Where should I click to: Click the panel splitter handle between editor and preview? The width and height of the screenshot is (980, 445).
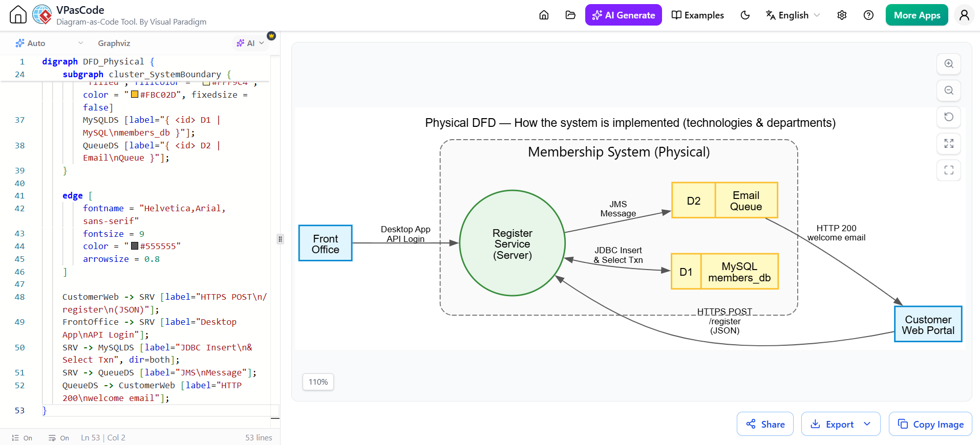[280, 239]
